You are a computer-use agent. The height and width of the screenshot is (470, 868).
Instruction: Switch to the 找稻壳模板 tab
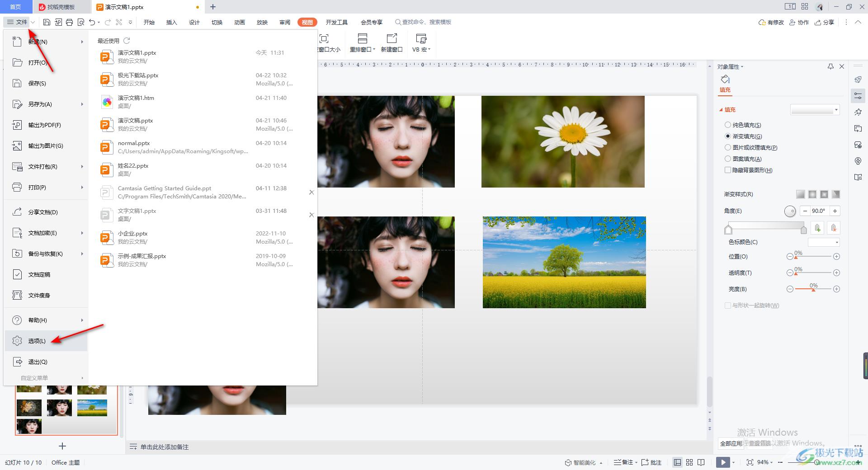61,7
